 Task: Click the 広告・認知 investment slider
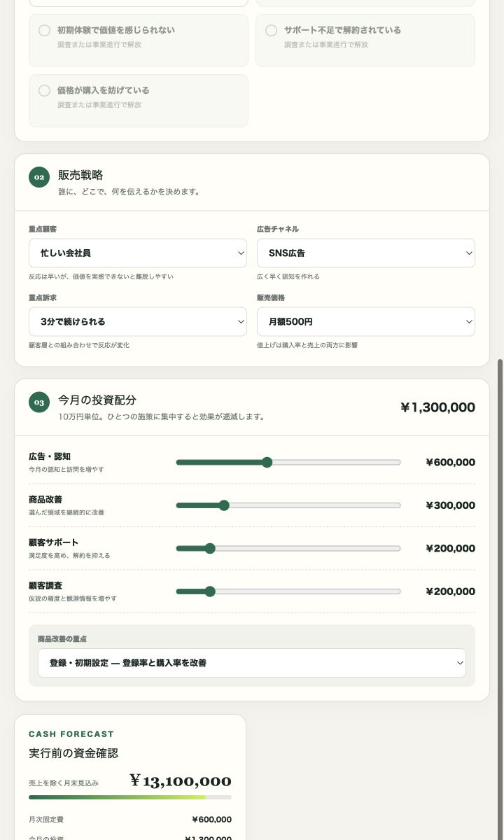click(x=288, y=462)
